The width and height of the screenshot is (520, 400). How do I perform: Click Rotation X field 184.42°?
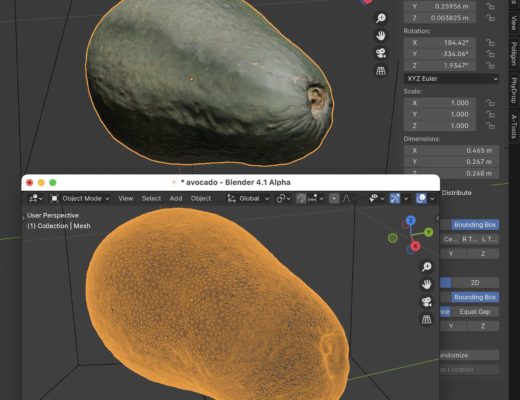pos(440,43)
